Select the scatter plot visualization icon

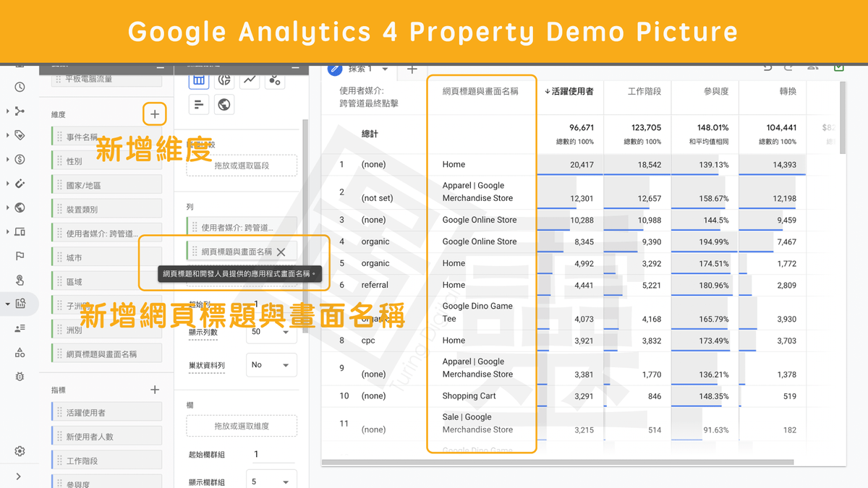coord(275,80)
